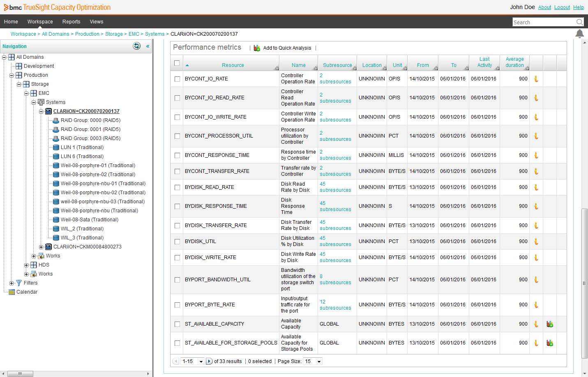Open the Views menu
Image resolution: width=588 pixels, height=377 pixels.
pos(97,22)
